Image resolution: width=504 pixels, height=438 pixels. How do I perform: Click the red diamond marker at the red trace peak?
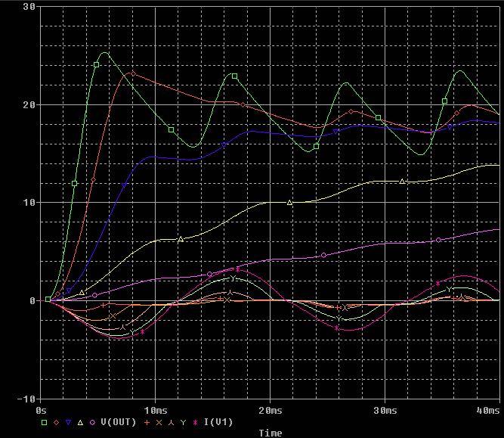tap(134, 74)
